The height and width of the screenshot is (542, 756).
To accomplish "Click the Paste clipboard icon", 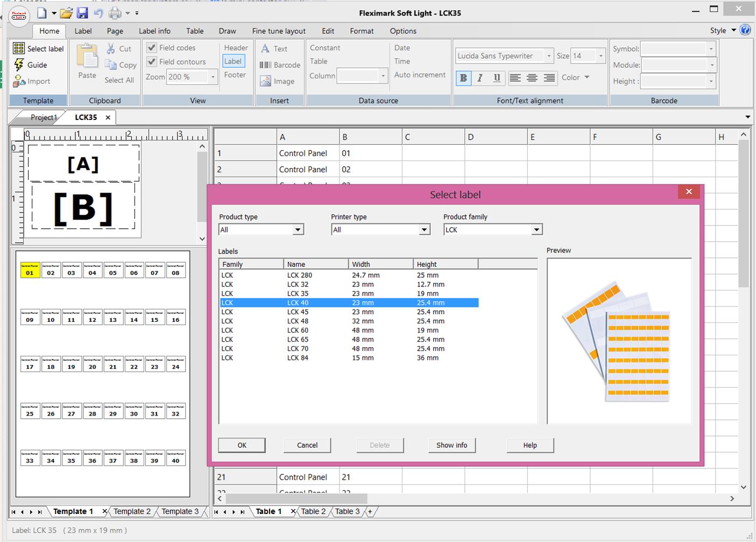I will tap(87, 57).
